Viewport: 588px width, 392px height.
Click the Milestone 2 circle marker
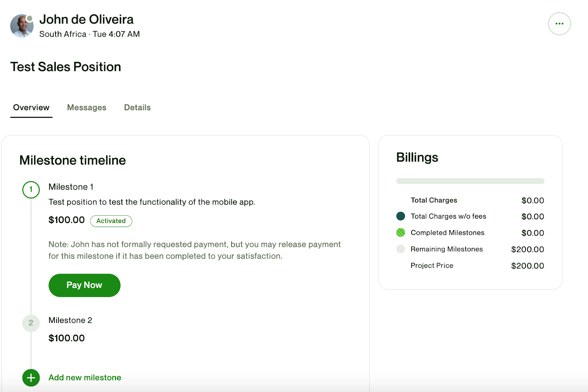pos(31,323)
